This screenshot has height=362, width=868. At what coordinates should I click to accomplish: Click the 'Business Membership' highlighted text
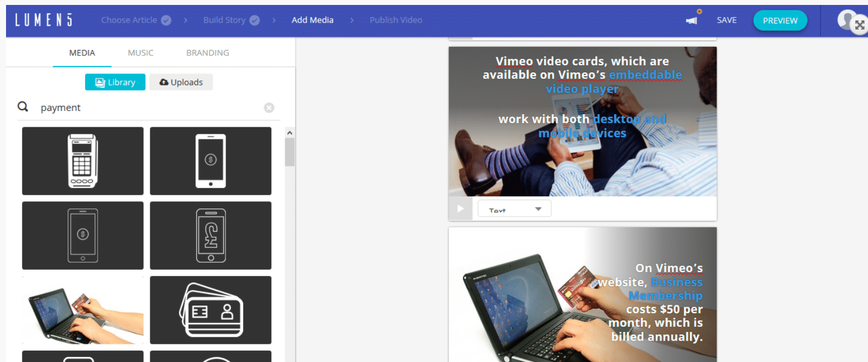[x=666, y=289]
